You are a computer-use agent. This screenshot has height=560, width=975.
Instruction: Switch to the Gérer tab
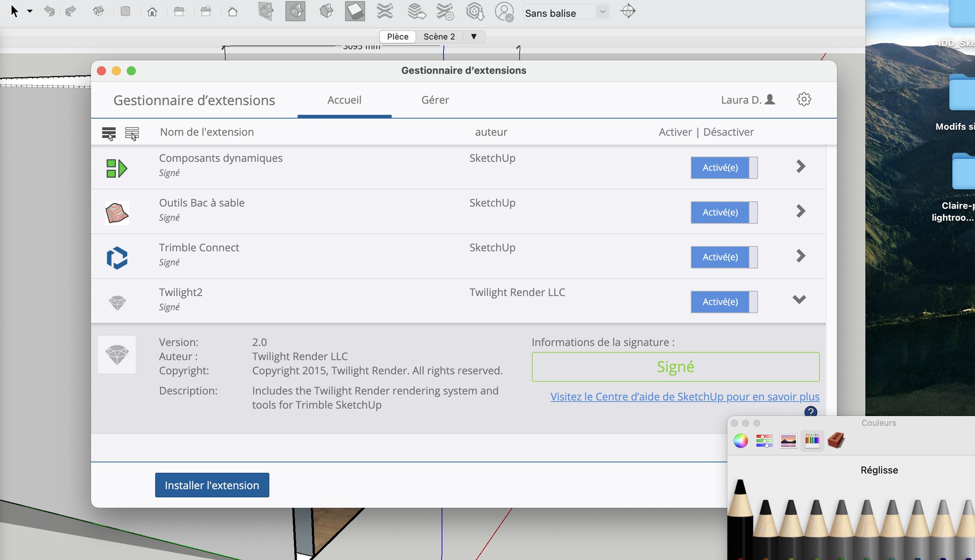[435, 100]
